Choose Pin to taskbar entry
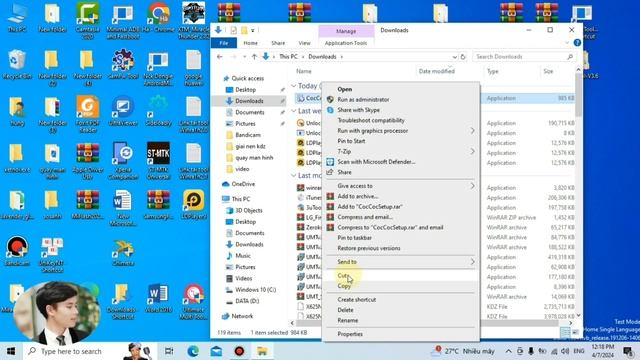 click(x=401, y=238)
